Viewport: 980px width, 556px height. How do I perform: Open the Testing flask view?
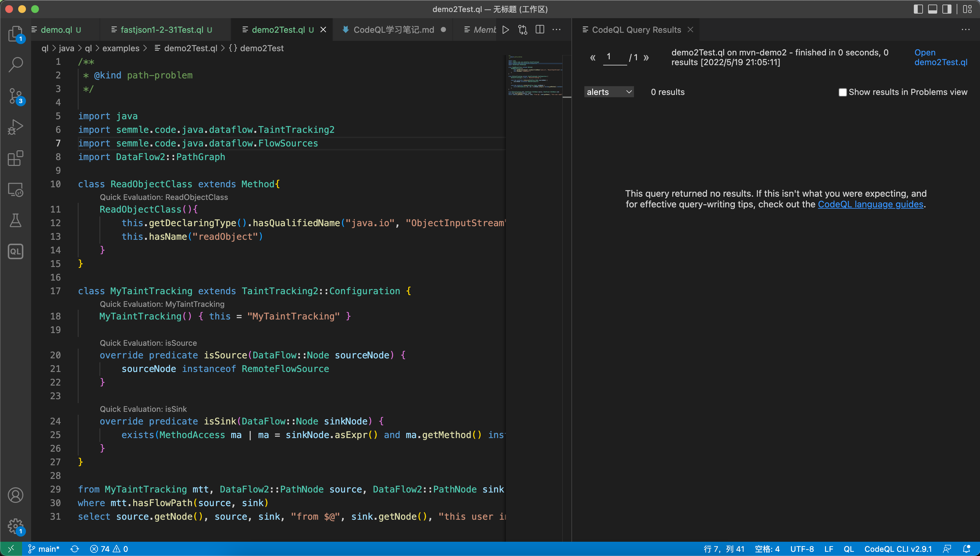[16, 220]
